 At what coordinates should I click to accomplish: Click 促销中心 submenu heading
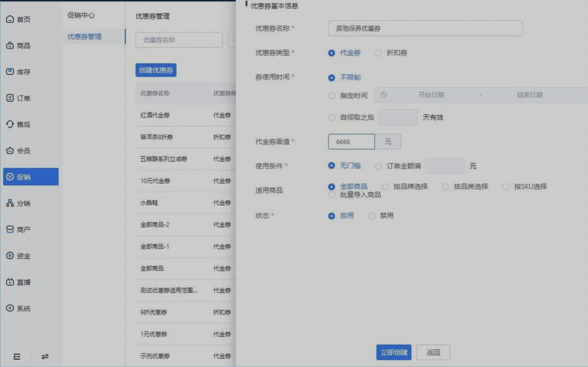[x=81, y=15]
